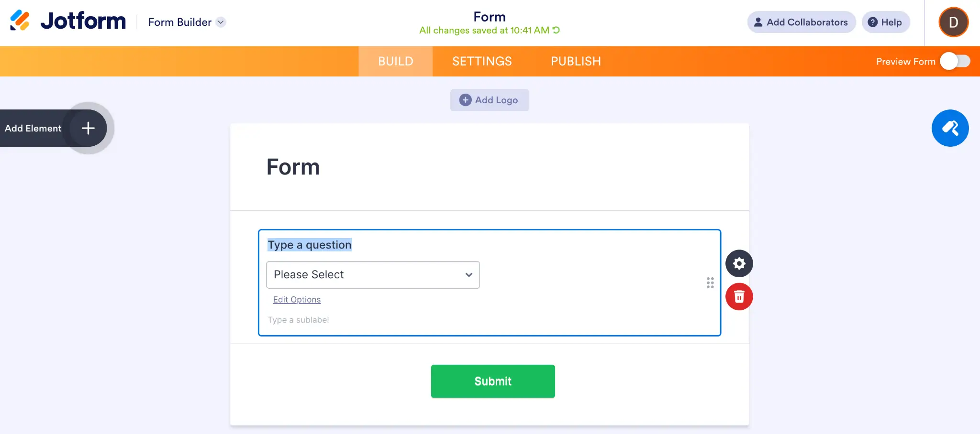Open the Help menu

pyautogui.click(x=885, y=22)
